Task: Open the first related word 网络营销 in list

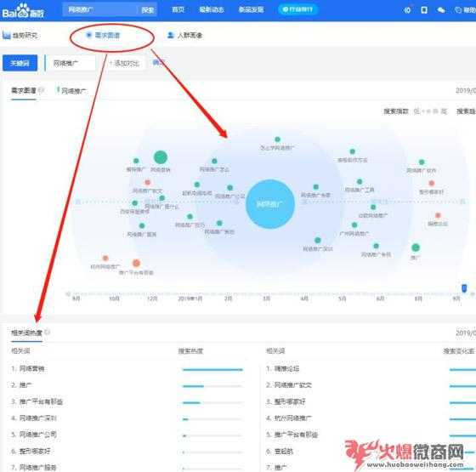Action: tap(32, 369)
